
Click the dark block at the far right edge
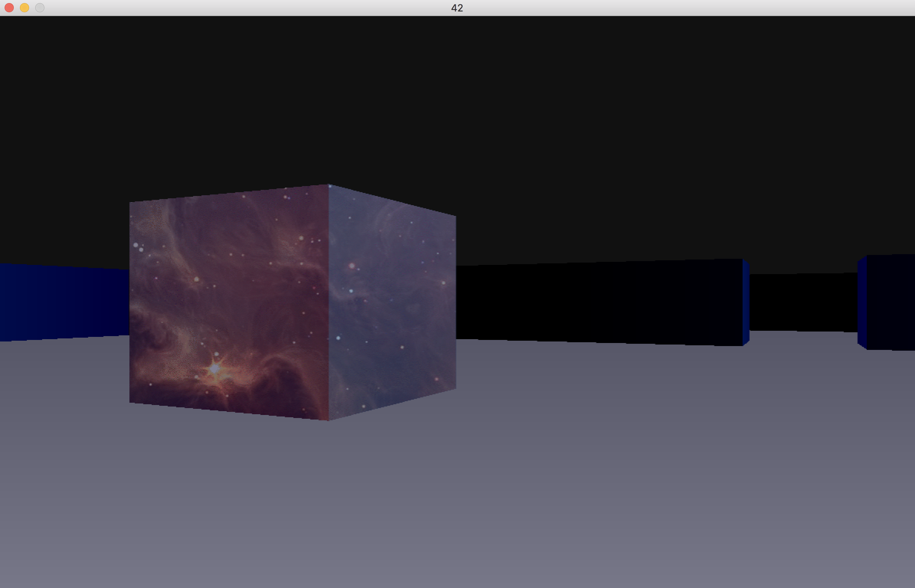(890, 302)
